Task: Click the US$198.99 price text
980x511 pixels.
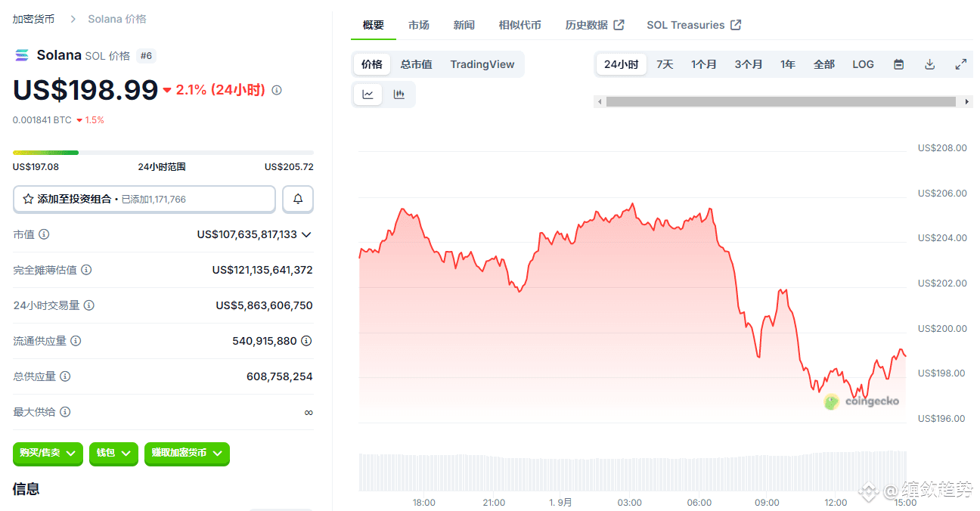Action: point(85,90)
